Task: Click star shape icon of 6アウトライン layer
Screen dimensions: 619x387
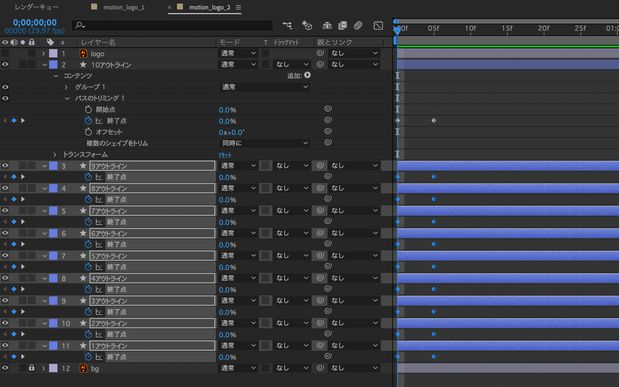Action: point(83,233)
